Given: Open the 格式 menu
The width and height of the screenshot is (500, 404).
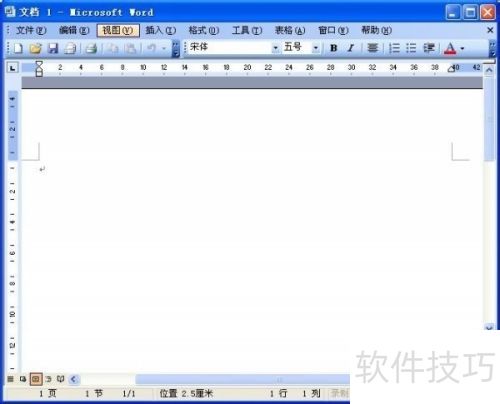Looking at the screenshot, I should pyautogui.click(x=204, y=30).
